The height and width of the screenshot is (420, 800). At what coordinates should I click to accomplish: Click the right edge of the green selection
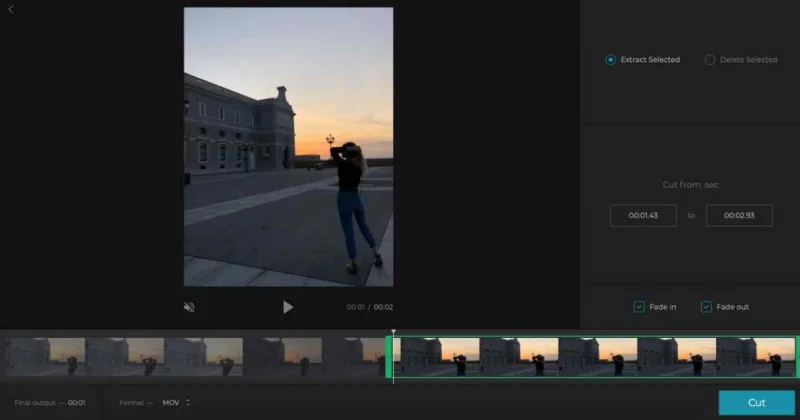tap(796, 357)
